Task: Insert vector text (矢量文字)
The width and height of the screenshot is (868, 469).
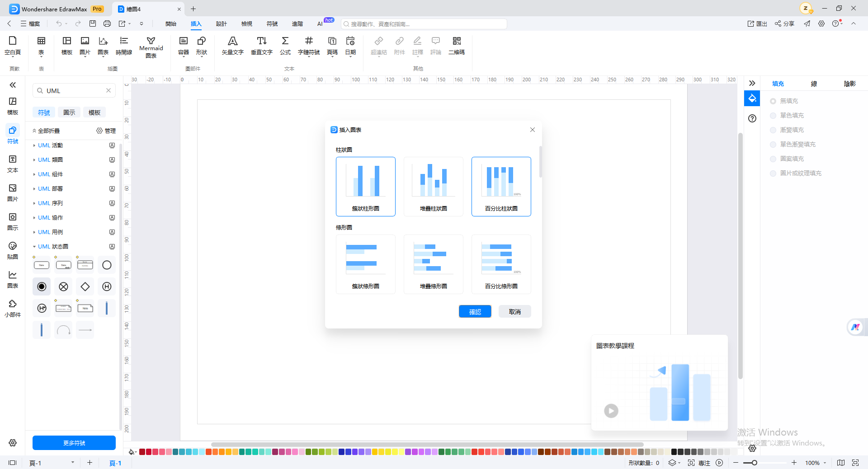Action: tap(233, 46)
